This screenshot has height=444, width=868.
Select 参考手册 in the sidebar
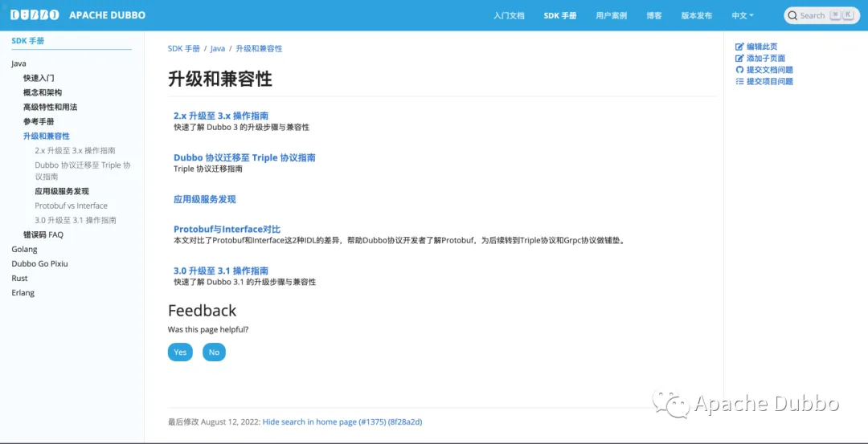39,121
